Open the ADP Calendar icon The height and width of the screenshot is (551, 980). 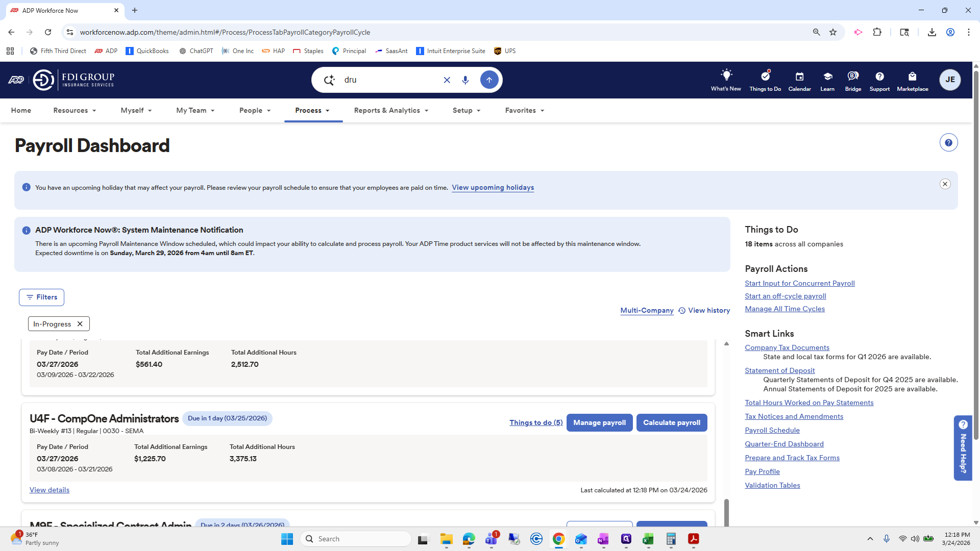point(799,80)
